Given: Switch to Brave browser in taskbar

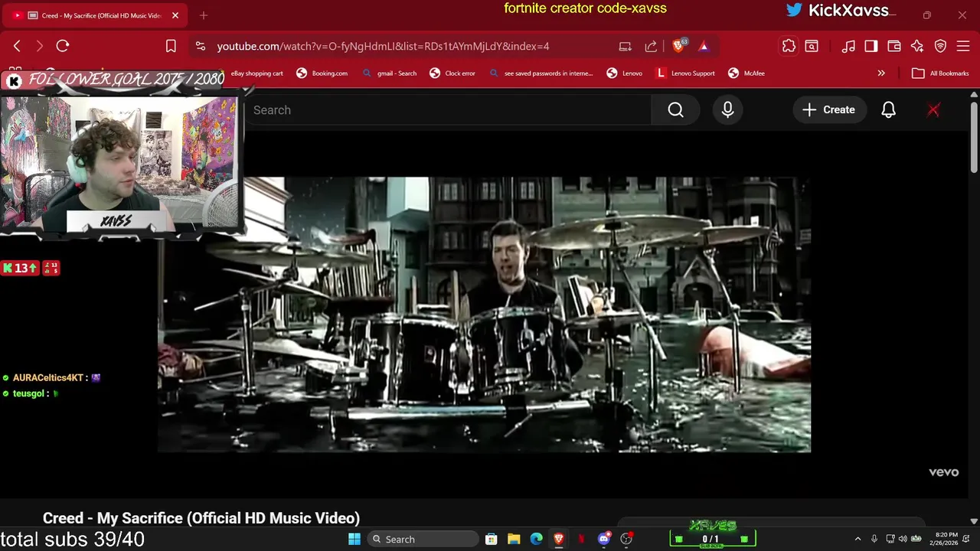Looking at the screenshot, I should [559, 539].
